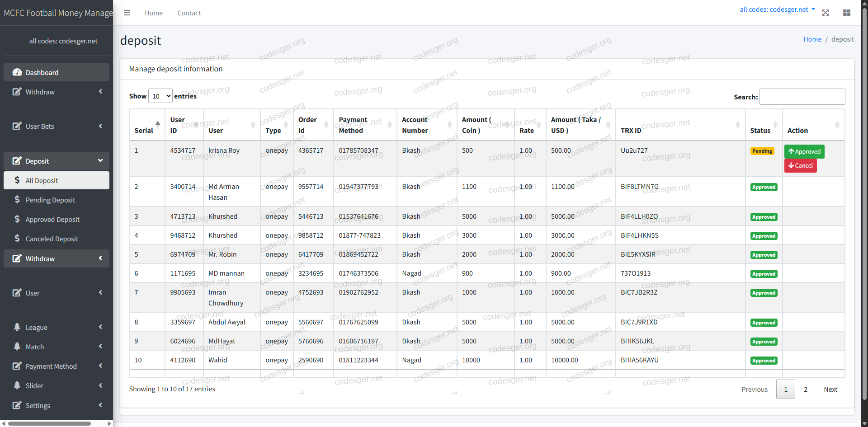Expand the Payment Method sidebar menu
The width and height of the screenshot is (868, 427).
point(57,366)
